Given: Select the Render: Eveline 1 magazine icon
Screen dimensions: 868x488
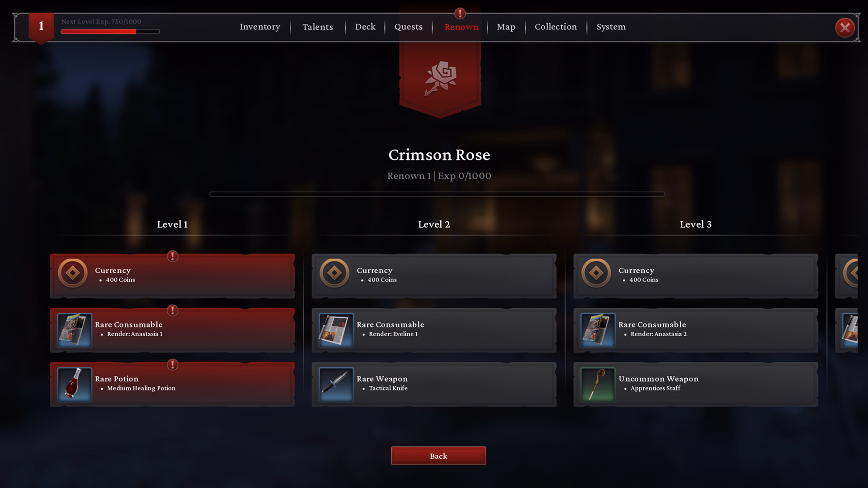Looking at the screenshot, I should point(336,330).
